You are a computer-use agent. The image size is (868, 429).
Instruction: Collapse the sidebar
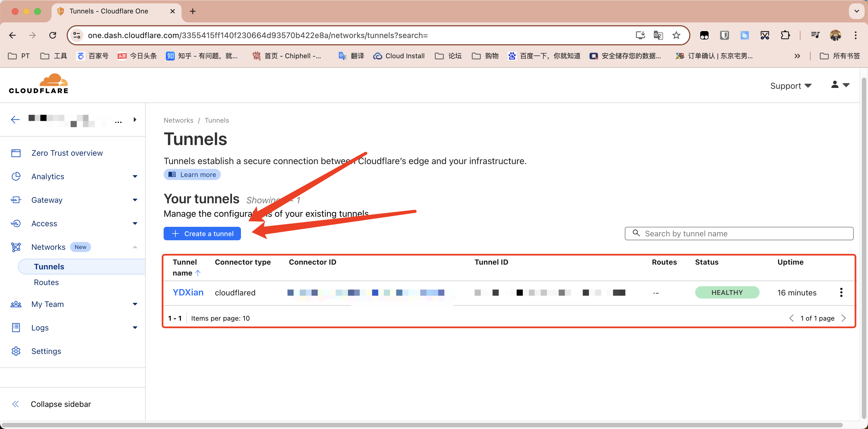51,404
